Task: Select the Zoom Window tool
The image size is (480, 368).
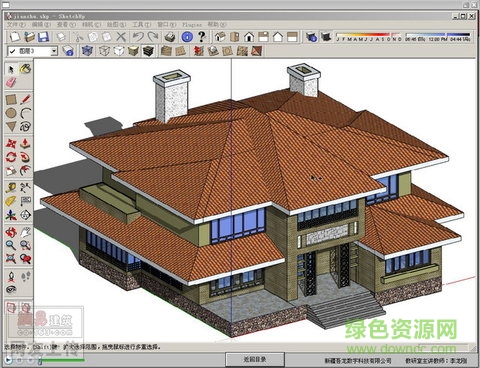Action: click(x=25, y=245)
